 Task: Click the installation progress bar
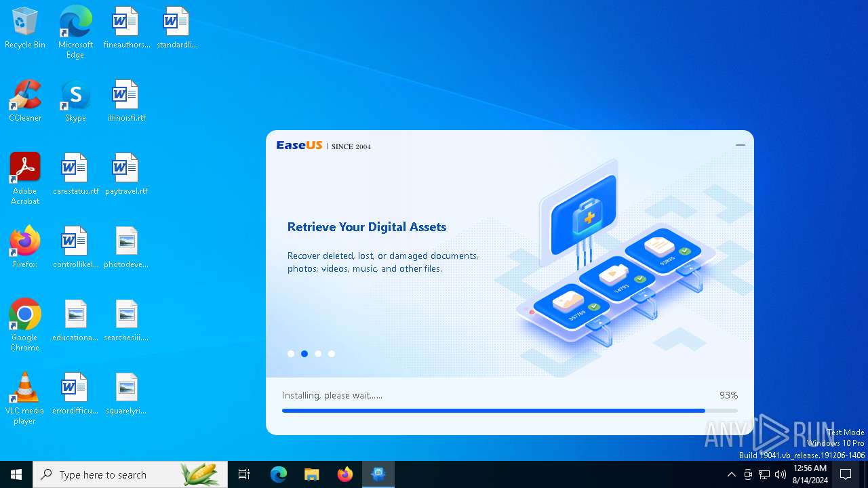click(510, 411)
